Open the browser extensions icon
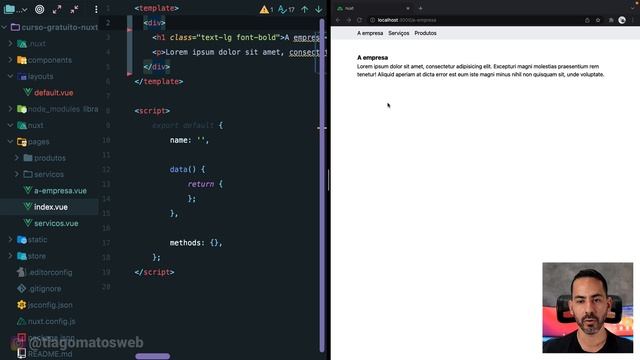The image size is (640, 360). tap(611, 20)
